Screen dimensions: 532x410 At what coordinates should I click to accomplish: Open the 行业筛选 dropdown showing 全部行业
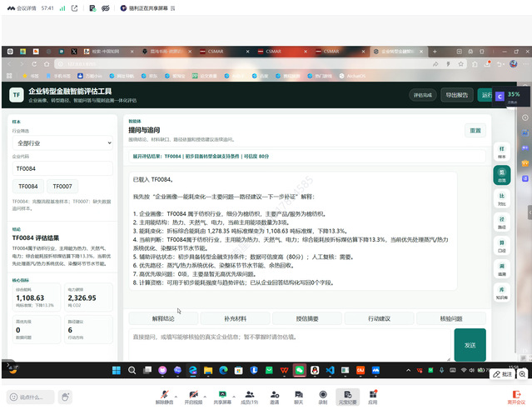tap(62, 143)
